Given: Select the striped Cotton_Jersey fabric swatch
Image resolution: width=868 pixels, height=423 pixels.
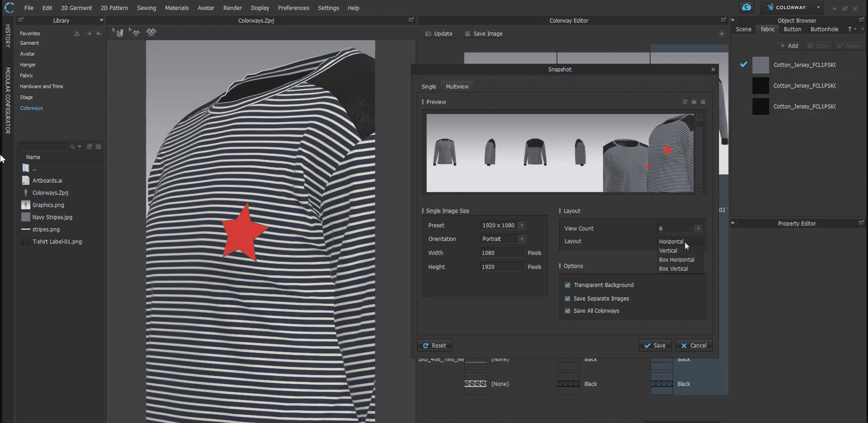Looking at the screenshot, I should coord(760,65).
